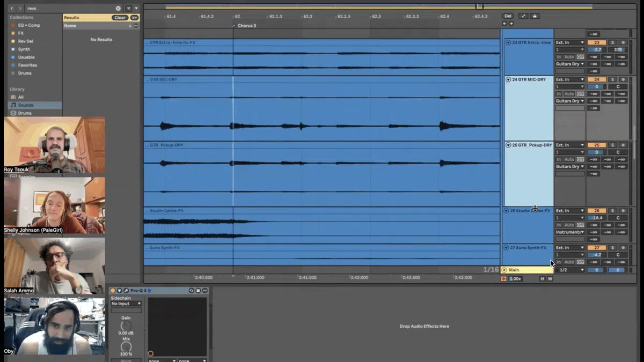
Task: Open the Rev Del collection
Action: pyautogui.click(x=25, y=41)
